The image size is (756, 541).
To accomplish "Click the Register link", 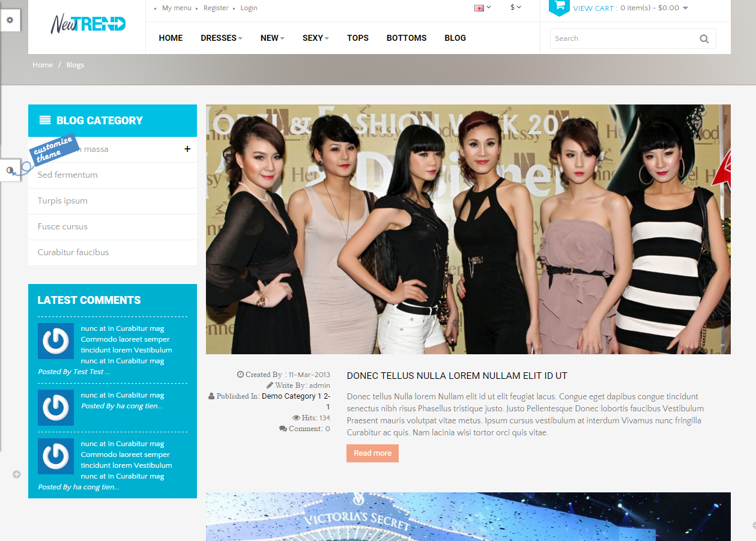I will (216, 8).
